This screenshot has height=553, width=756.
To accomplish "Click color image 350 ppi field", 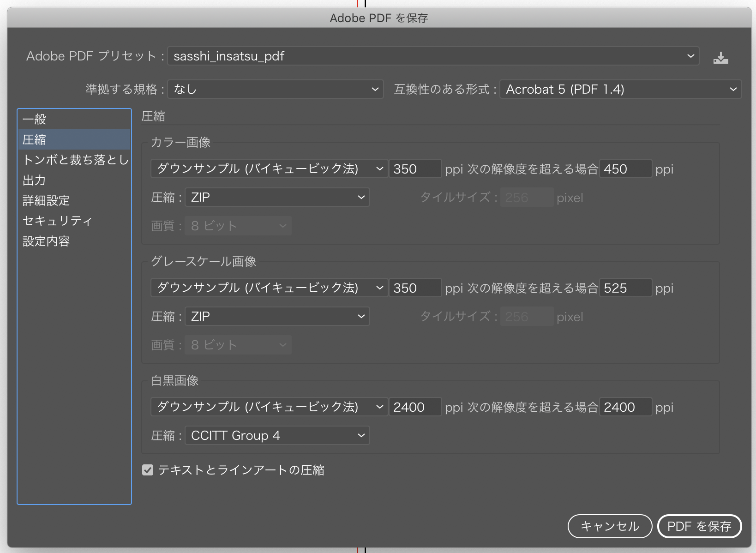I will [x=415, y=168].
